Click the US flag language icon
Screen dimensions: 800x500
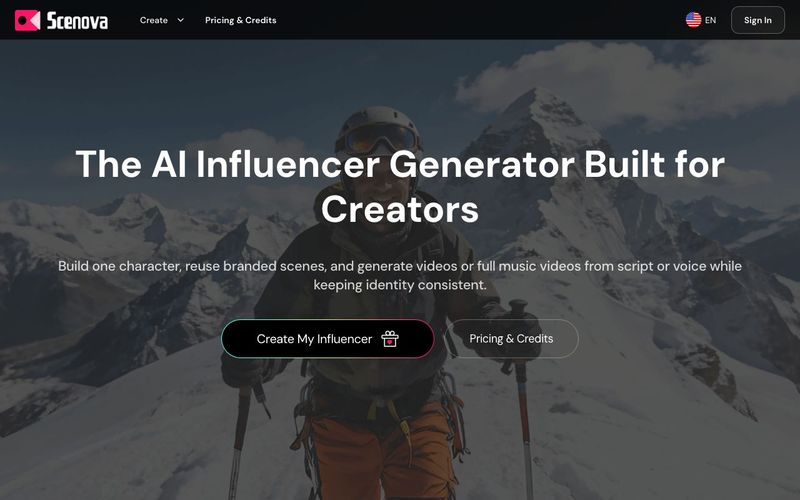pyautogui.click(x=693, y=20)
